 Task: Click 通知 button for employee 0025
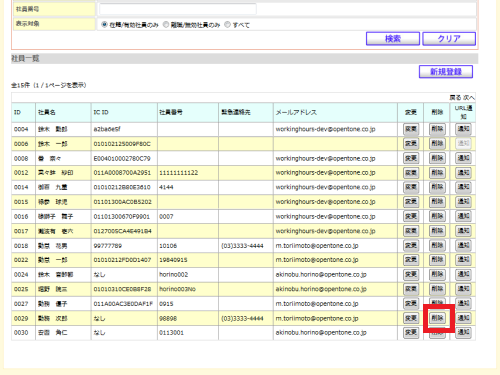coord(463,289)
